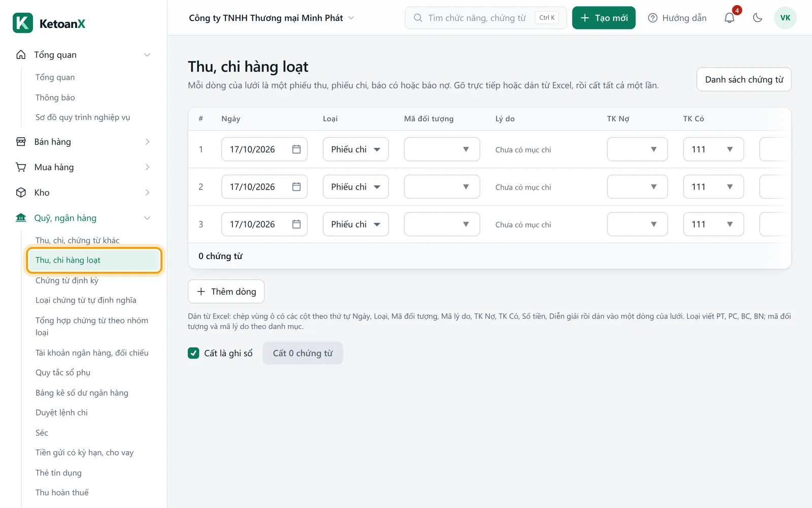Expand the Bán hàng menu chevron

[x=147, y=142]
